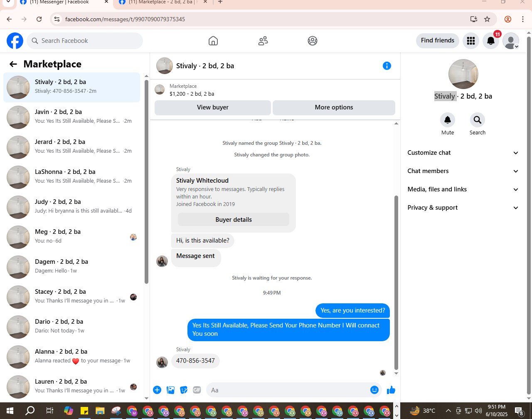Open the install app icon in address bar
Viewport: 532px width, 419px height.
tap(473, 19)
